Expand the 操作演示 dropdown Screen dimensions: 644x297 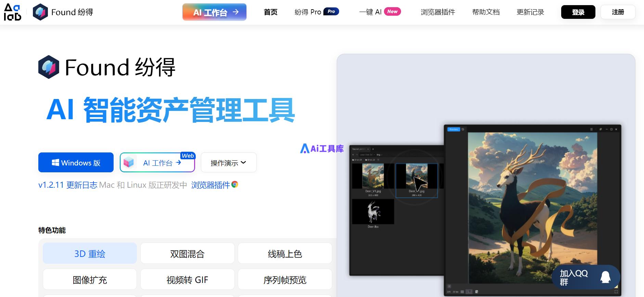(229, 162)
